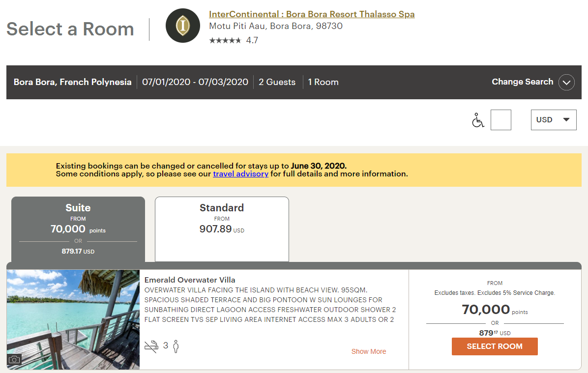Click the stay dates 07/01/2020 - 07/03/2020
The height and width of the screenshot is (373, 588).
195,82
